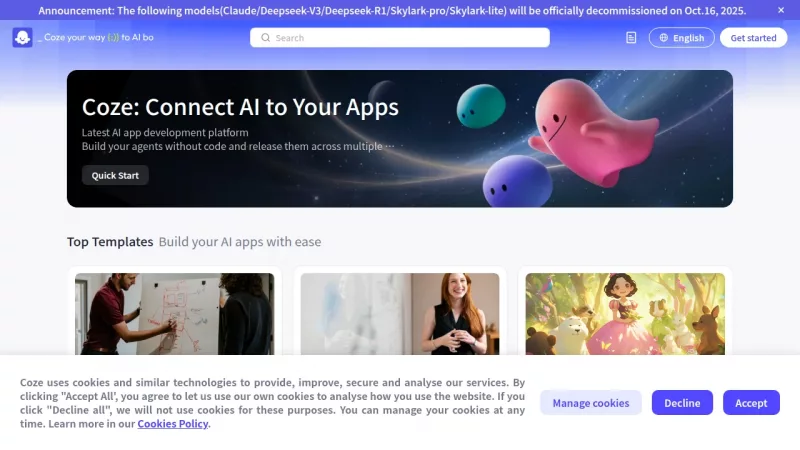Open the fairy-tale princess template thumbnail

point(625,314)
